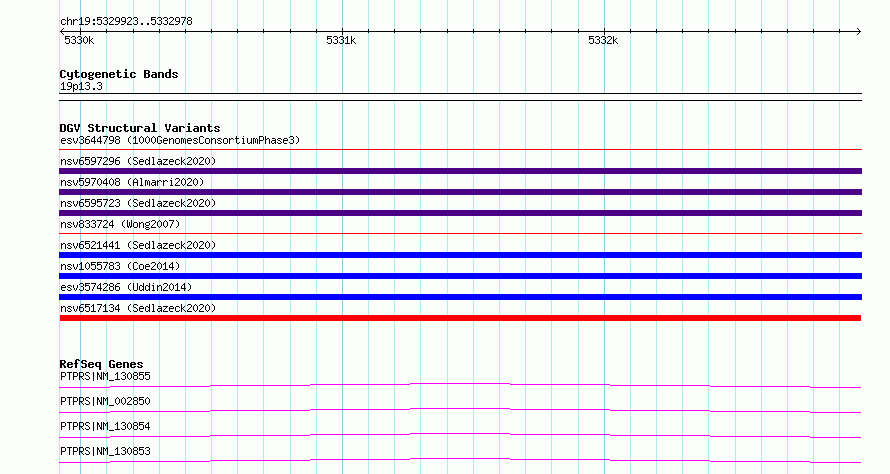This screenshot has width=890, height=474.
Task: Click the 19p13.3 band label
Action: [x=81, y=86]
